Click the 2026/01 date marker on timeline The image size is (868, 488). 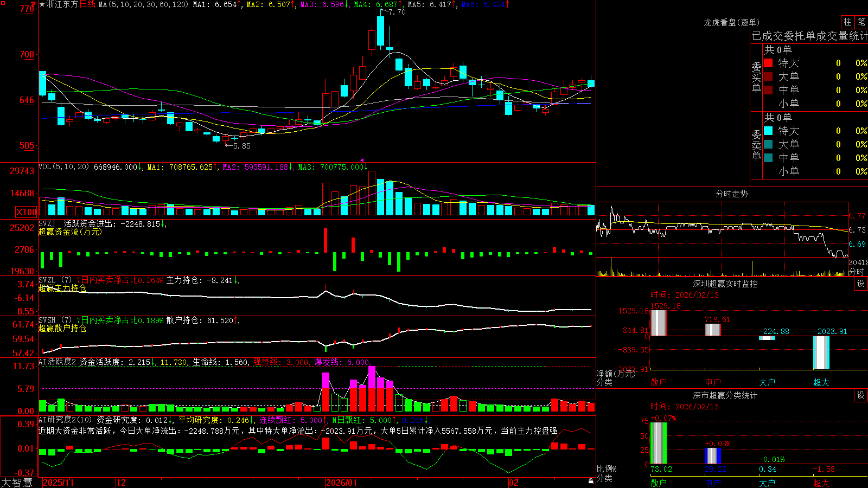tap(341, 483)
